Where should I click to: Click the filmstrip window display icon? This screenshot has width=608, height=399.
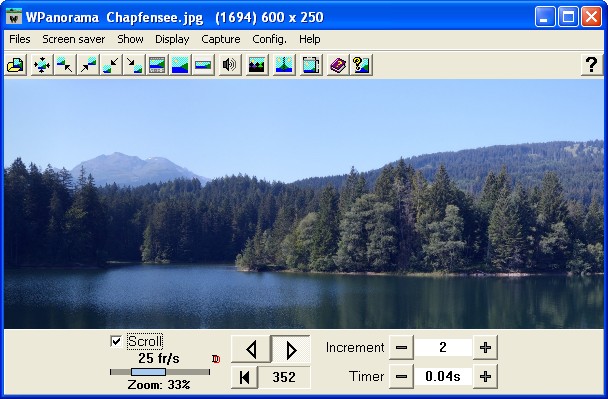157,65
